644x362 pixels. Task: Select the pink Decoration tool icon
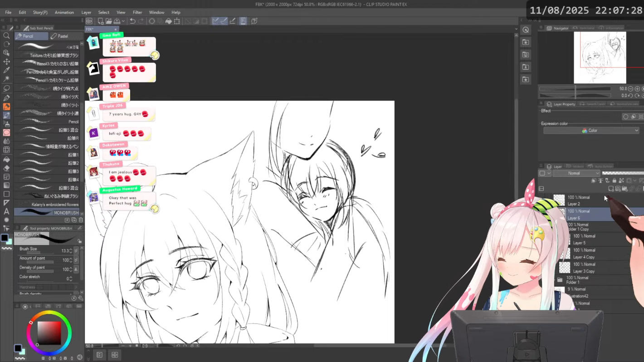(6, 133)
